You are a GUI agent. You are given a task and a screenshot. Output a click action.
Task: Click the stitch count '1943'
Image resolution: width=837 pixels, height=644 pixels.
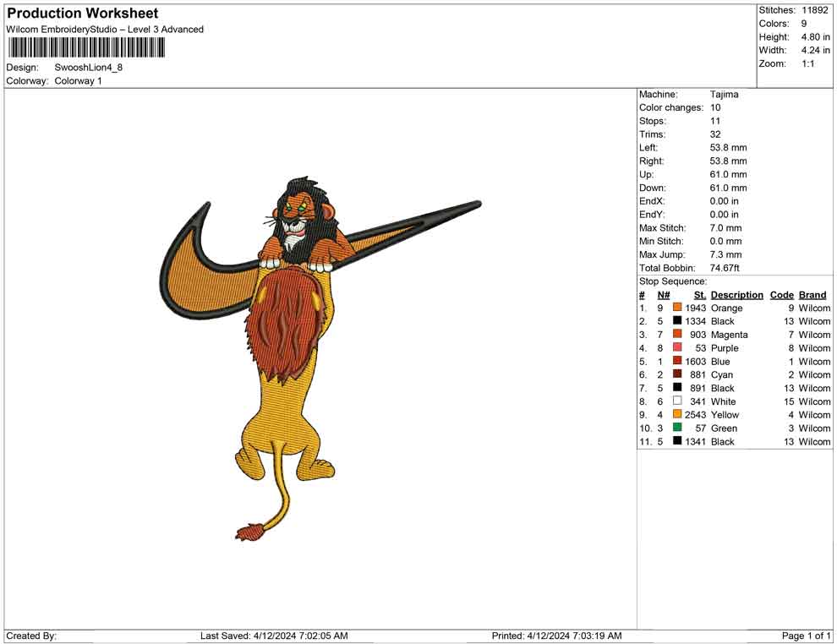(x=695, y=308)
